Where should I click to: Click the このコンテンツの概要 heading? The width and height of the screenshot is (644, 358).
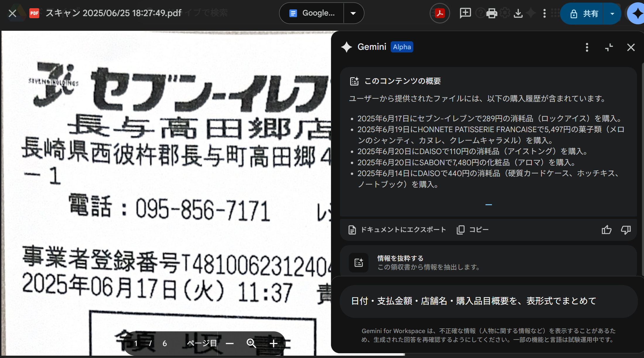(402, 81)
